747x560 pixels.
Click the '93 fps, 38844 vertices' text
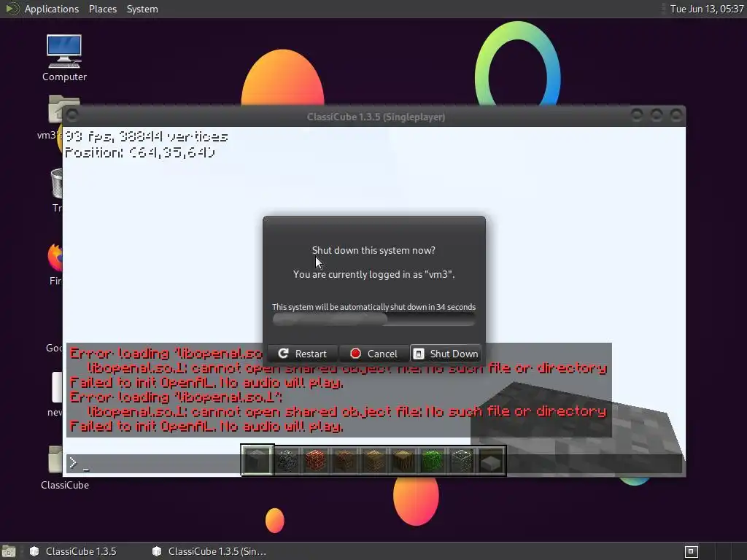click(x=146, y=136)
